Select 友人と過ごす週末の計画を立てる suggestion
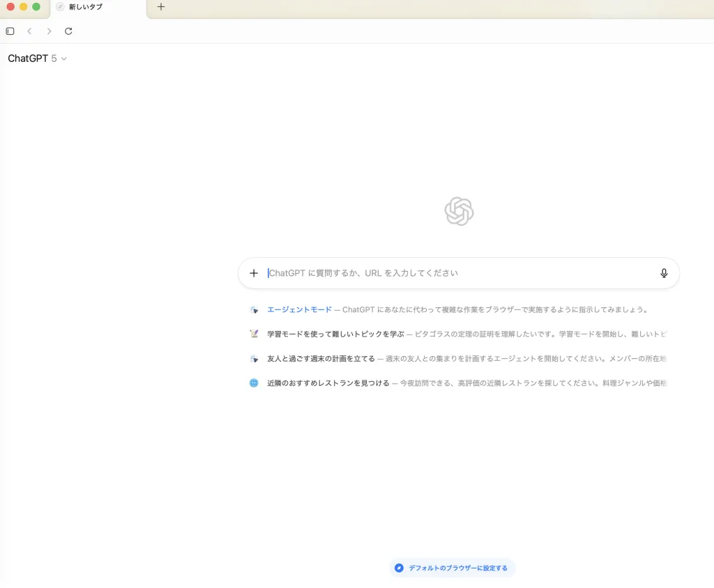Screen dimensions: 714x588 click(x=321, y=358)
